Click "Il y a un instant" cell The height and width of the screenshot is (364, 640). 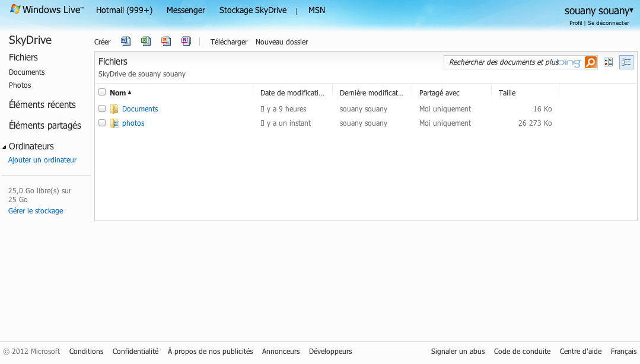click(286, 123)
